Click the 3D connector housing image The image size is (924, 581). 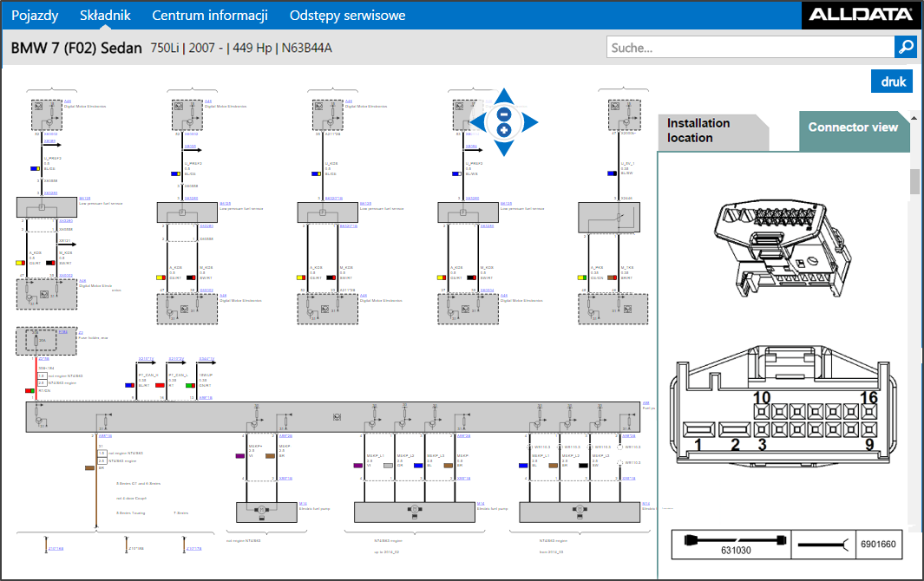(783, 247)
